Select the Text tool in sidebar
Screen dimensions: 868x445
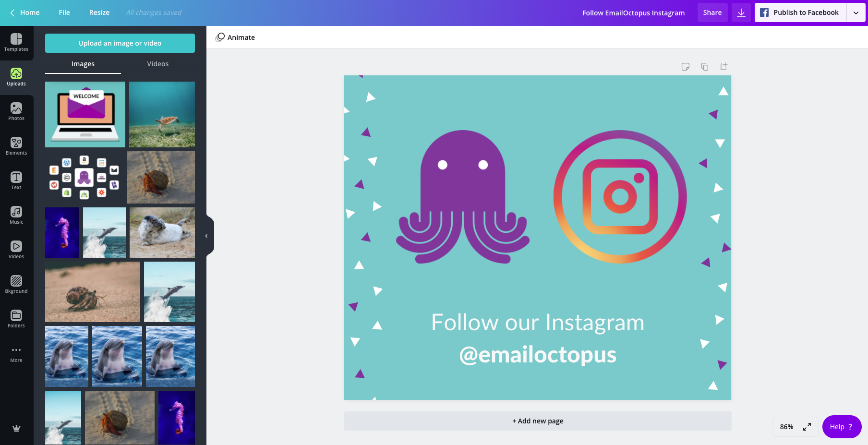pyautogui.click(x=16, y=181)
